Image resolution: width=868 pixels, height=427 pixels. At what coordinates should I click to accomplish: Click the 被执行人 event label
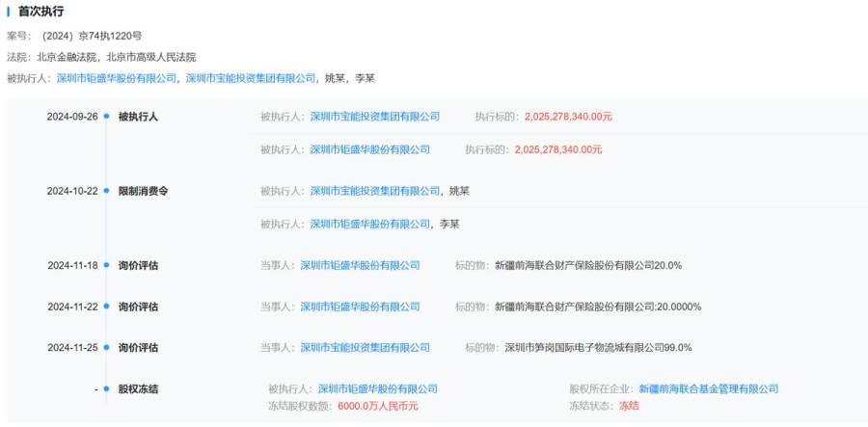138,117
